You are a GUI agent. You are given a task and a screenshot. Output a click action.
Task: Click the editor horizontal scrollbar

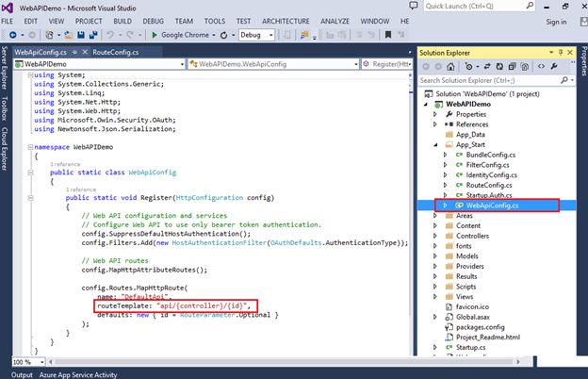(226, 362)
